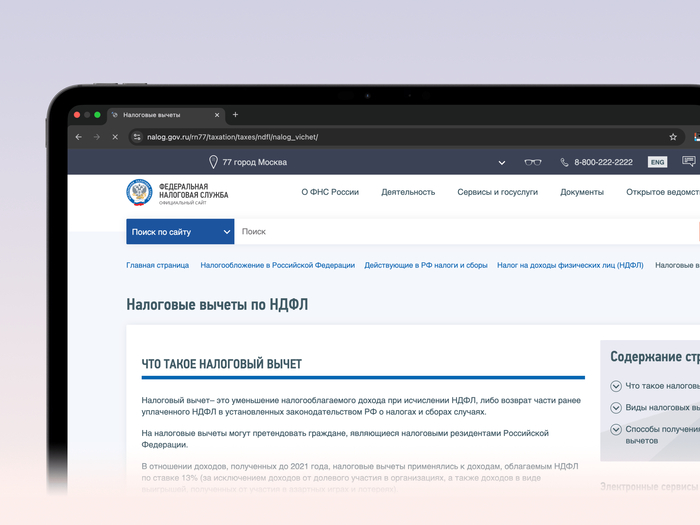Switch site language with the ENG toggle

coord(657,162)
